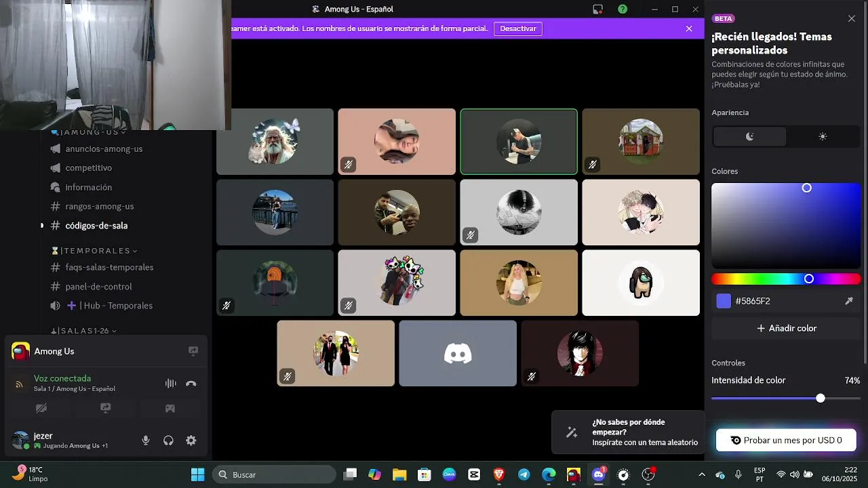Viewport: 868px width, 488px height.
Task: Select the green-highlighted speaking participant tile
Action: pyautogui.click(x=519, y=142)
